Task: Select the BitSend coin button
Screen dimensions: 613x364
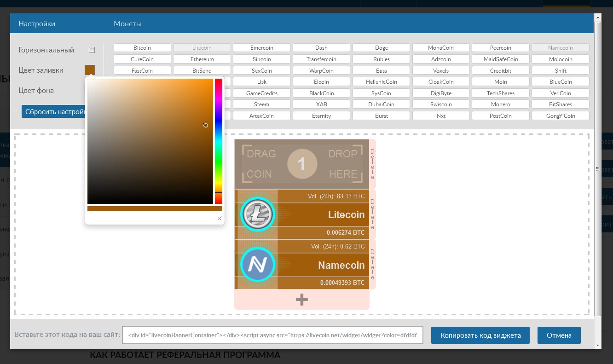Action: point(202,70)
